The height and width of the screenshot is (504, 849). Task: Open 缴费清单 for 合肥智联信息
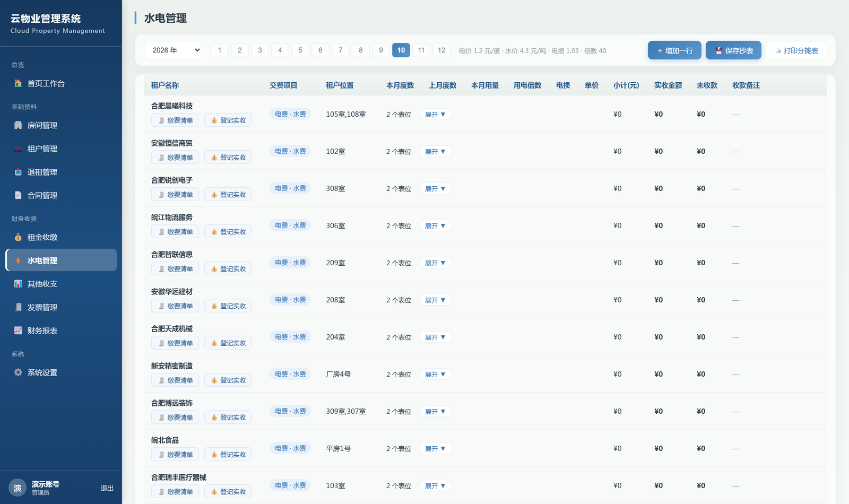coord(175,269)
